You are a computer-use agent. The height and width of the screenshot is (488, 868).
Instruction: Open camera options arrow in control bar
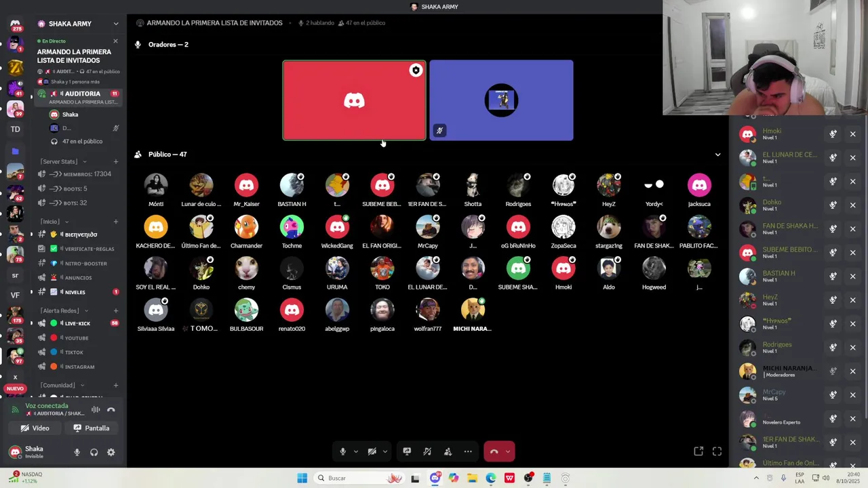pos(384,451)
